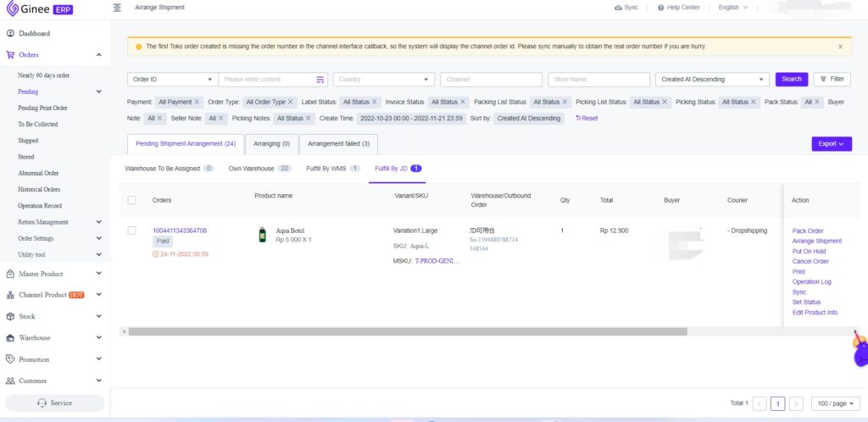Open Dashboard in sidebar
Screen dimensions: 868x422
34,34
